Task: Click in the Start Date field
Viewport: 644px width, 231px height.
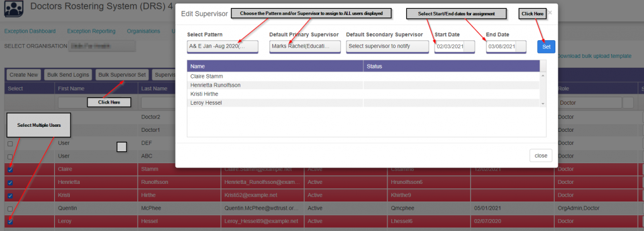Action: 450,46
